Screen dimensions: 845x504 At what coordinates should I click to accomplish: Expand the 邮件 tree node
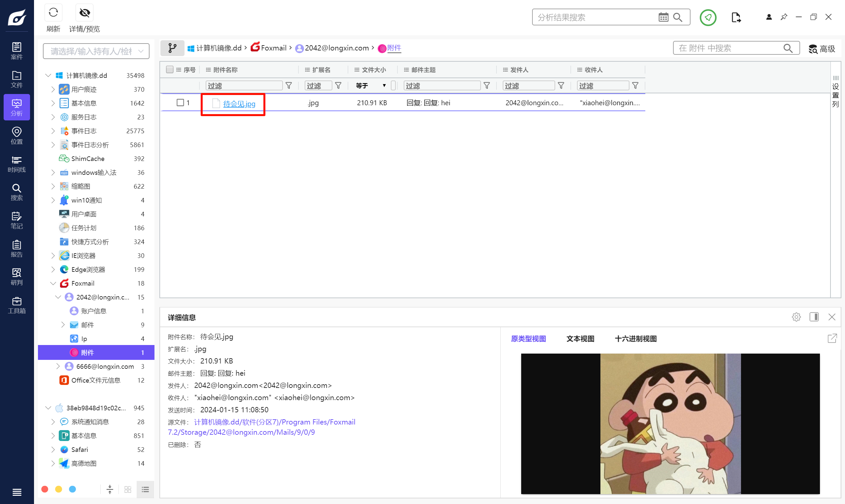(x=63, y=325)
